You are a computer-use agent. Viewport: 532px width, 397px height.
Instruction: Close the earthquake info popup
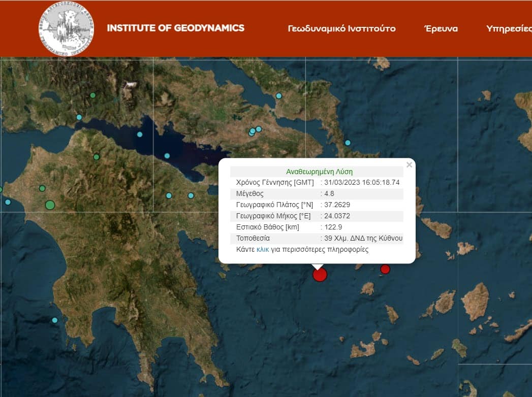(409, 165)
